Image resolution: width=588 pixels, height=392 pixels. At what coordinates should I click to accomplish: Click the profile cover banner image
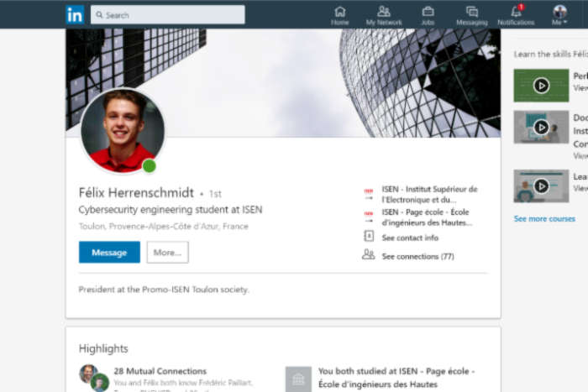[x=283, y=83]
